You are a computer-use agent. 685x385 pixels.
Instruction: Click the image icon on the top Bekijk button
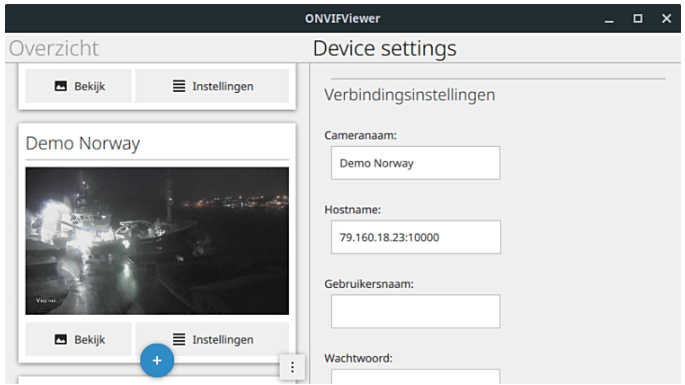61,86
